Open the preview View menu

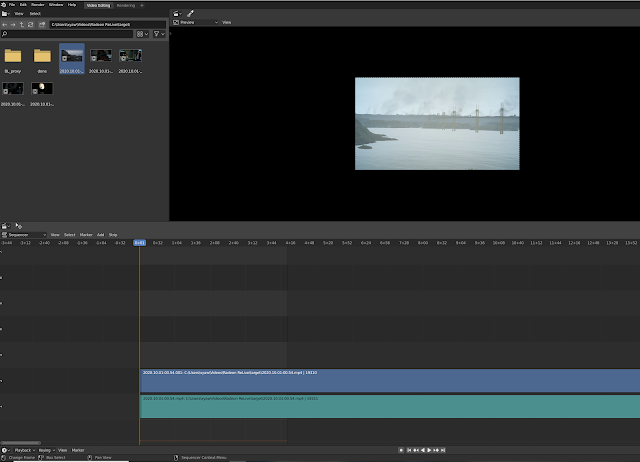pos(227,22)
